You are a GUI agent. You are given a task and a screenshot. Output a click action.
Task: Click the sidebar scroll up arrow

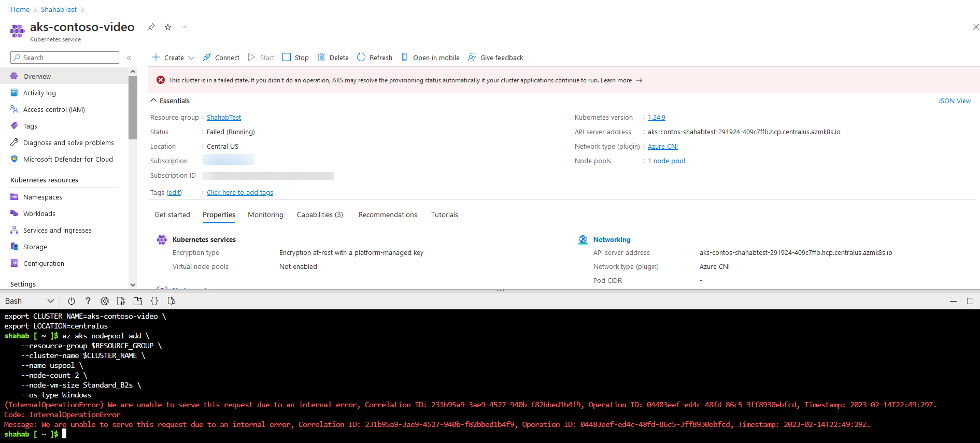click(133, 72)
